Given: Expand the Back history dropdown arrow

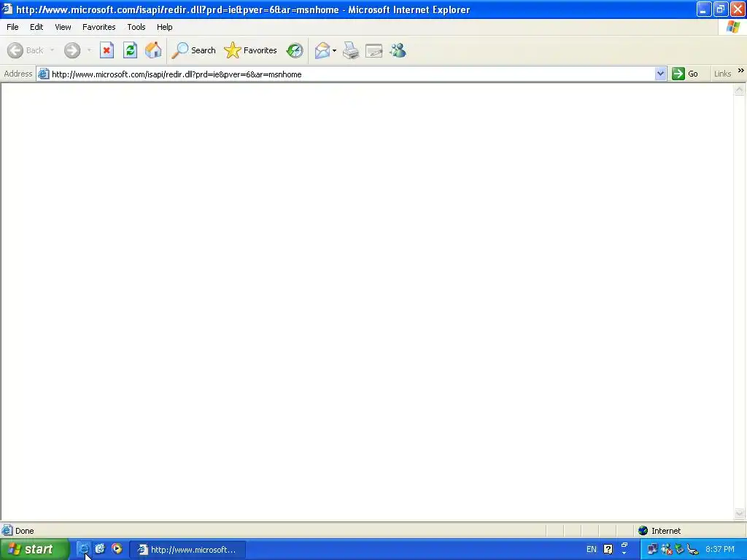Looking at the screenshot, I should click(x=52, y=50).
